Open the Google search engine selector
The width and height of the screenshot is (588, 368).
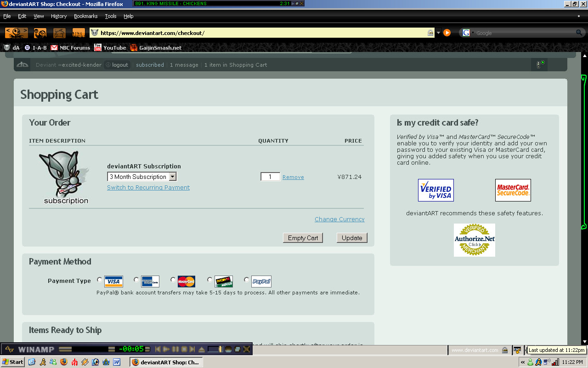pyautogui.click(x=468, y=33)
